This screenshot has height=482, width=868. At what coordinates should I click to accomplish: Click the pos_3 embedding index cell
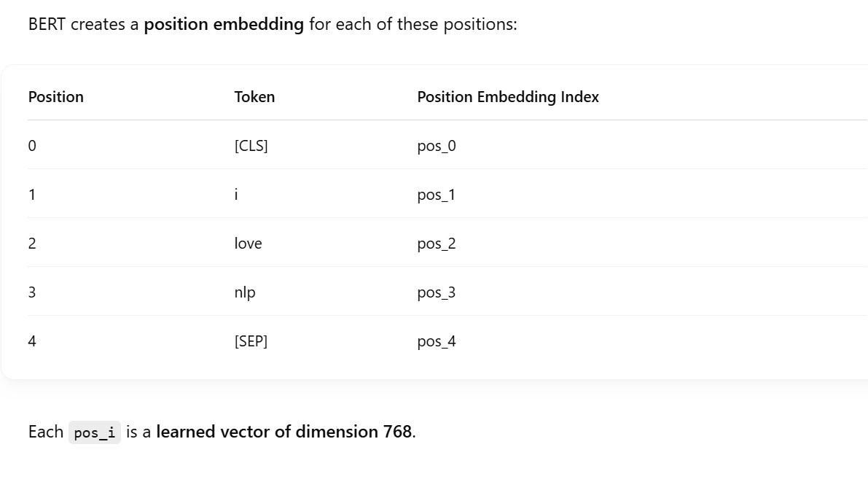click(x=437, y=292)
